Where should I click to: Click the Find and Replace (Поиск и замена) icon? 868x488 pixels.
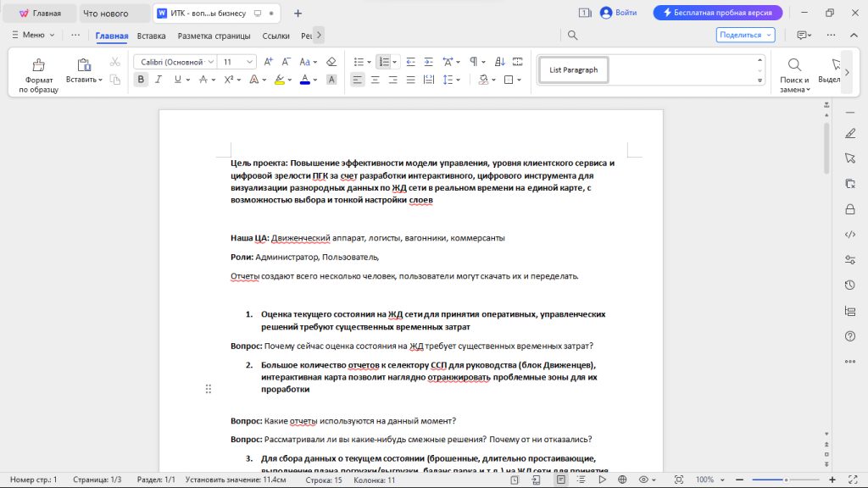pos(794,66)
